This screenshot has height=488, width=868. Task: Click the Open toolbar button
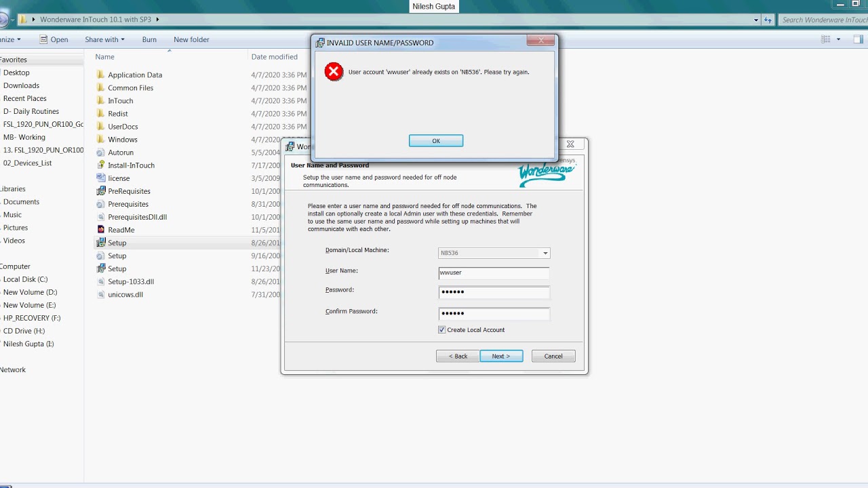54,39
